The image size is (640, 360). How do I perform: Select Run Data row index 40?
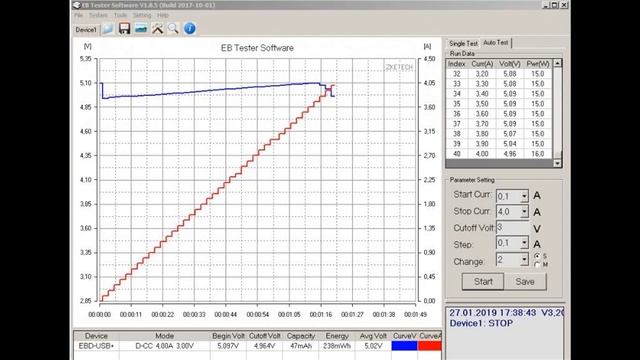[499, 154]
